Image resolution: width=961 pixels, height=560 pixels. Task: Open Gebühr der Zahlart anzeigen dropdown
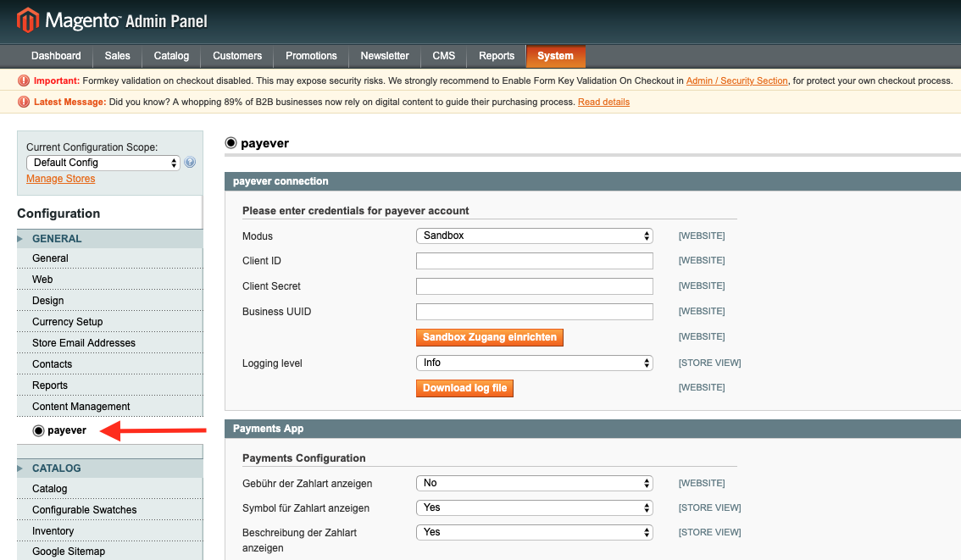pyautogui.click(x=535, y=484)
